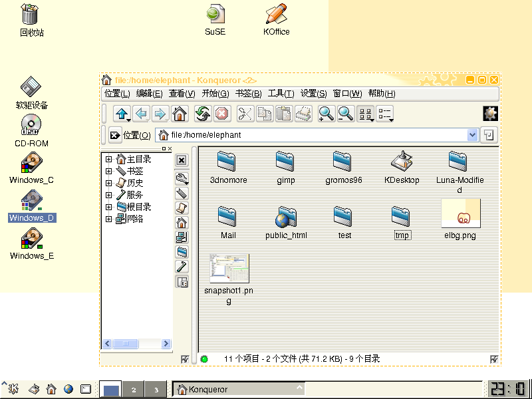Image resolution: width=532 pixels, height=399 pixels.
Task: Toggle the sidebar link-view checkbox
Action: pyautogui.click(x=185, y=359)
